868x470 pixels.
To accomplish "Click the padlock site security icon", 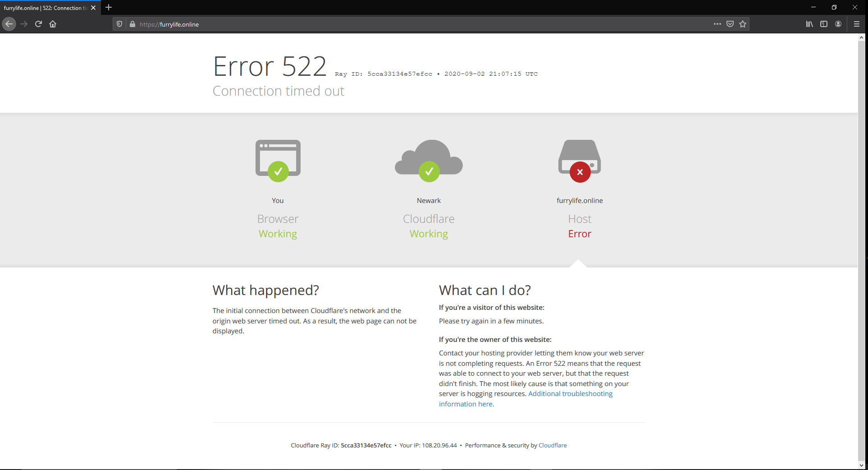I will [x=132, y=24].
